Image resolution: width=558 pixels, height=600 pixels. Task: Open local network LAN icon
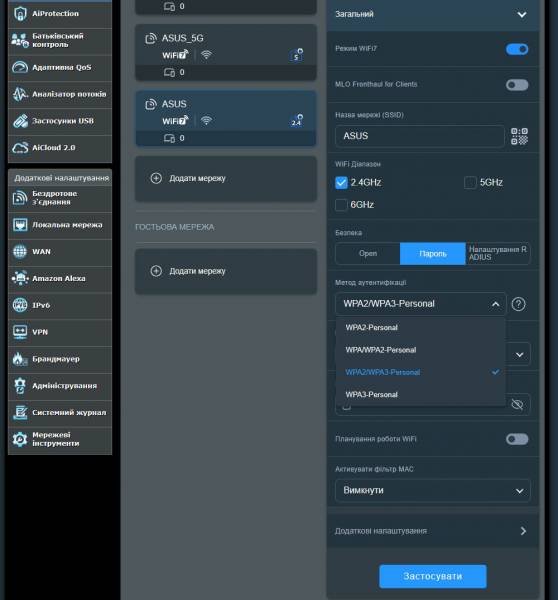pos(20,225)
